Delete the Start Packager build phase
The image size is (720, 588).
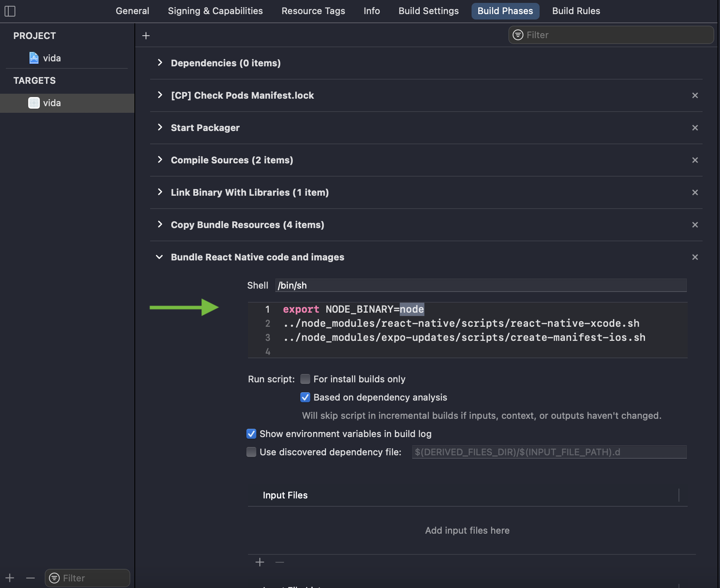coord(695,128)
